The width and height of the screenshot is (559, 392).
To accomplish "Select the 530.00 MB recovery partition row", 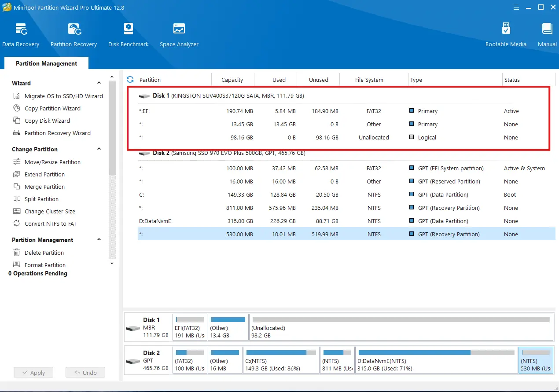I will point(346,234).
